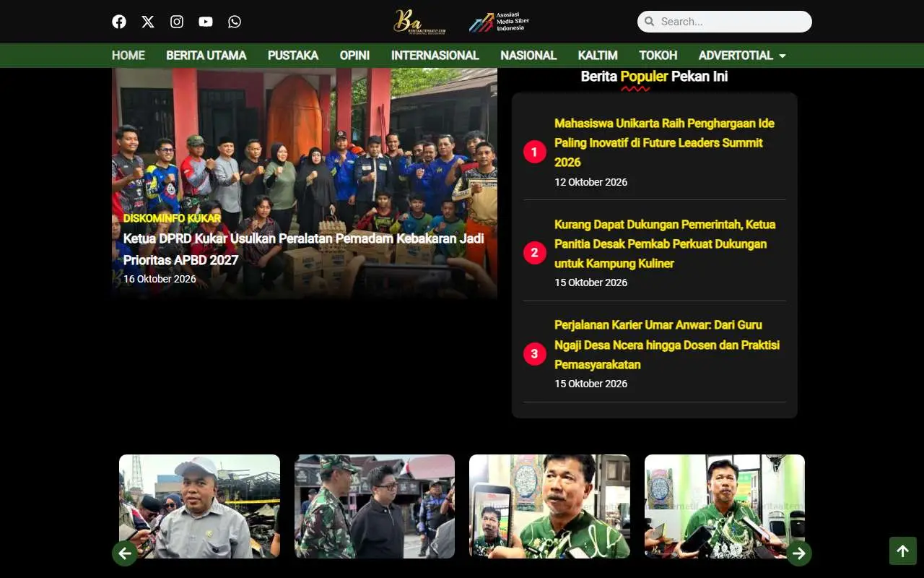The height and width of the screenshot is (578, 924).
Task: Click the Berita Populer Pekan Ini heading
Action: point(654,77)
